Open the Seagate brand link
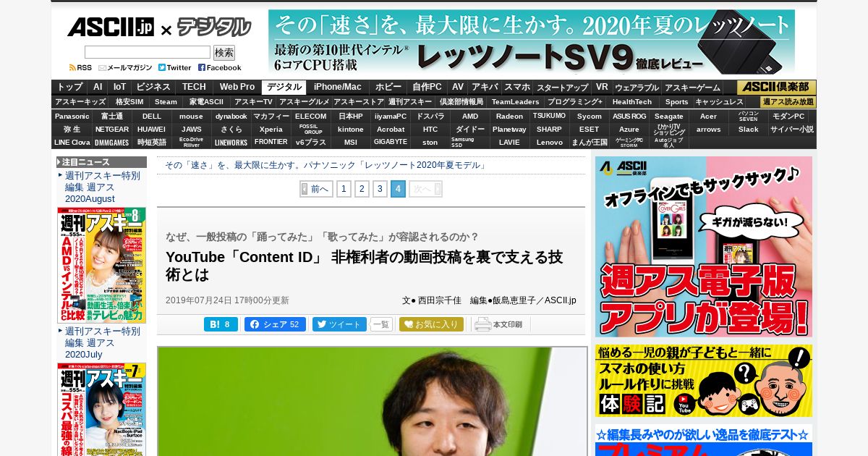 pos(669,116)
